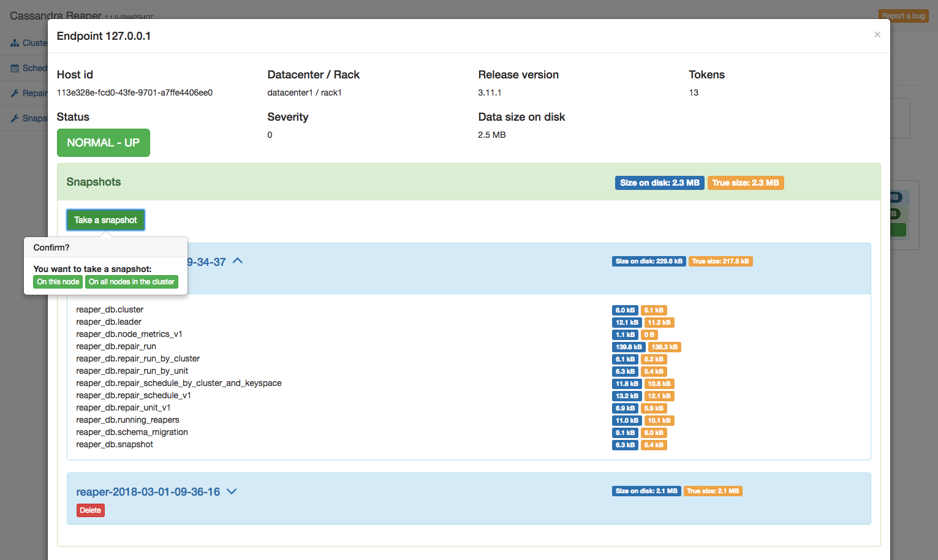Open Repair wrench icon in sidebar
Image resolution: width=938 pixels, height=560 pixels.
coord(15,93)
